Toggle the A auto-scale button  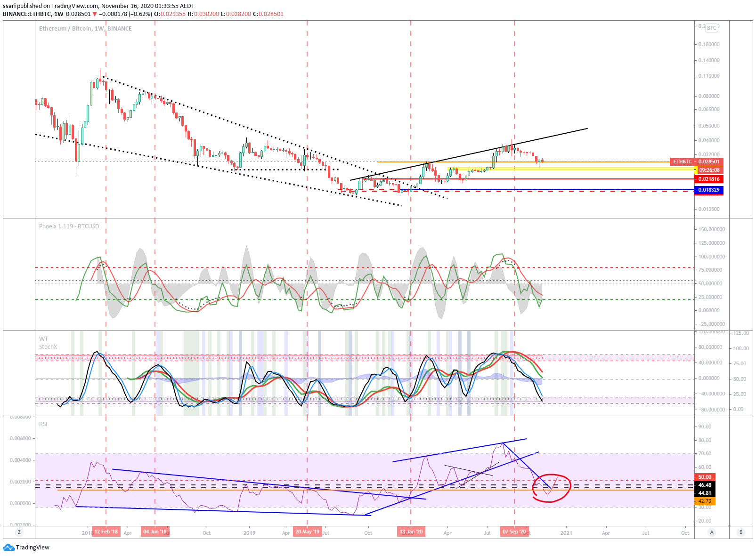tap(712, 532)
